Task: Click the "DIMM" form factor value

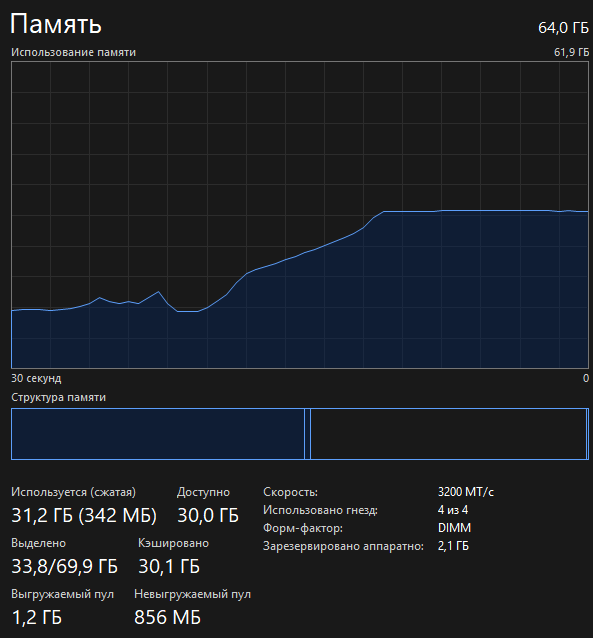Action: 454,528
